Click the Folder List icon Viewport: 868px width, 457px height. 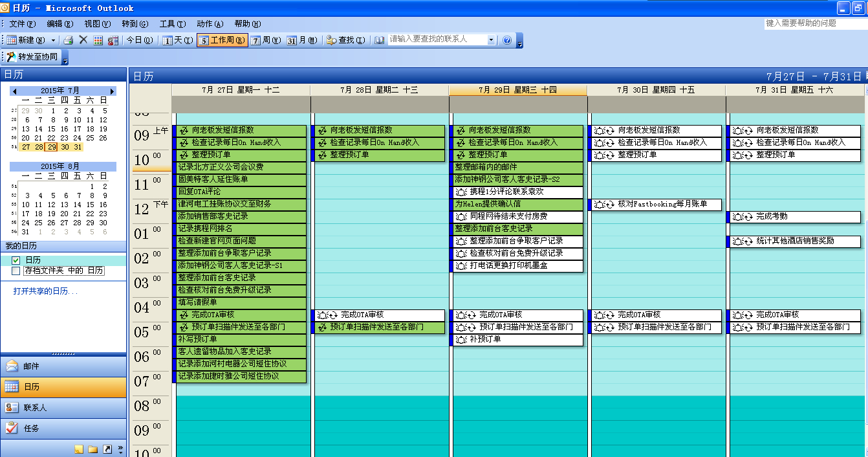click(x=93, y=449)
